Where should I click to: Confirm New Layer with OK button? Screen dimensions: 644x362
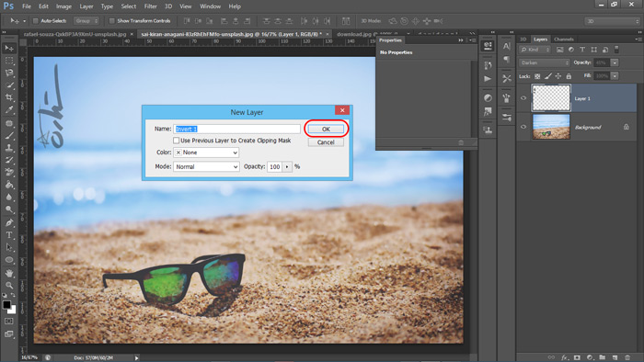326,129
